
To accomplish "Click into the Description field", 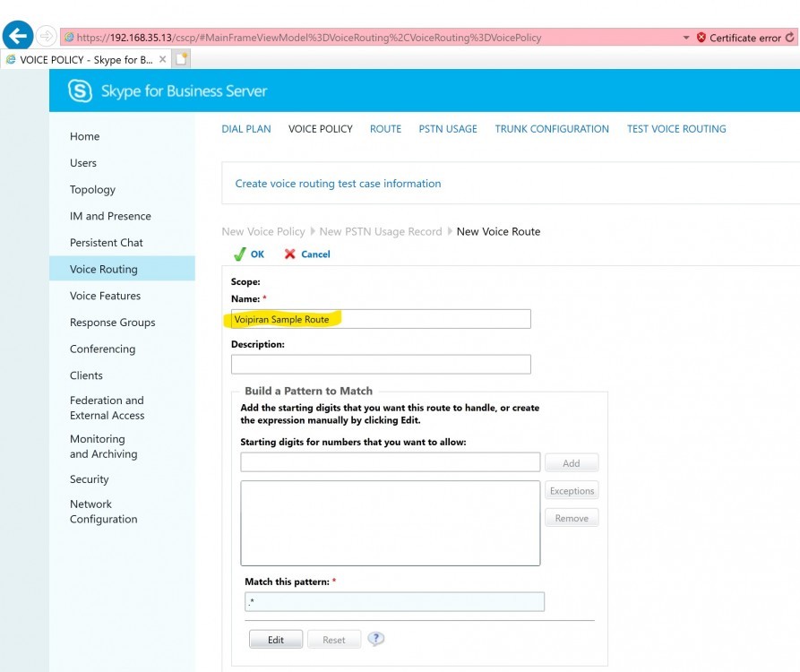I will pyautogui.click(x=381, y=365).
